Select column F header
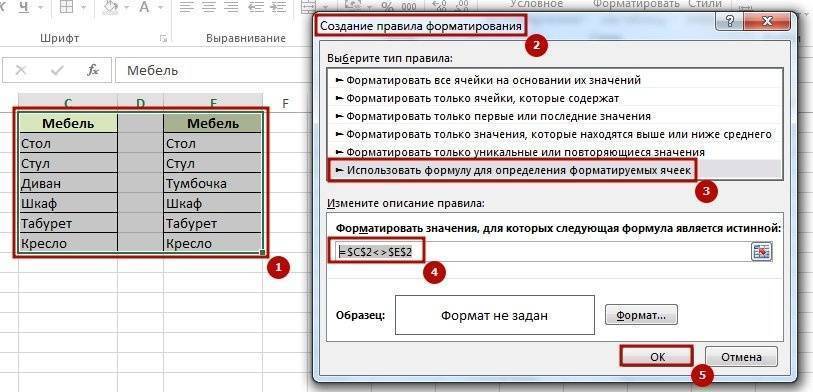 click(285, 103)
